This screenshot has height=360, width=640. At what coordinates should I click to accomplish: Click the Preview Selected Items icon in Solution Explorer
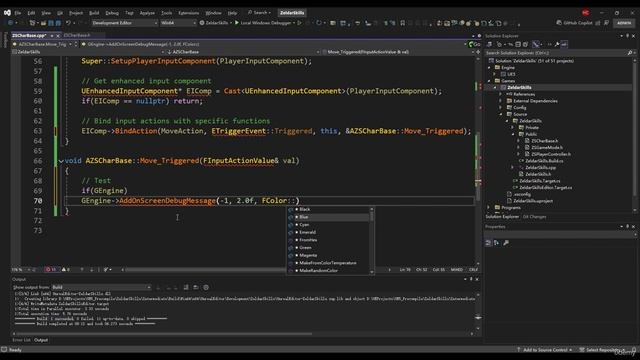point(564,44)
